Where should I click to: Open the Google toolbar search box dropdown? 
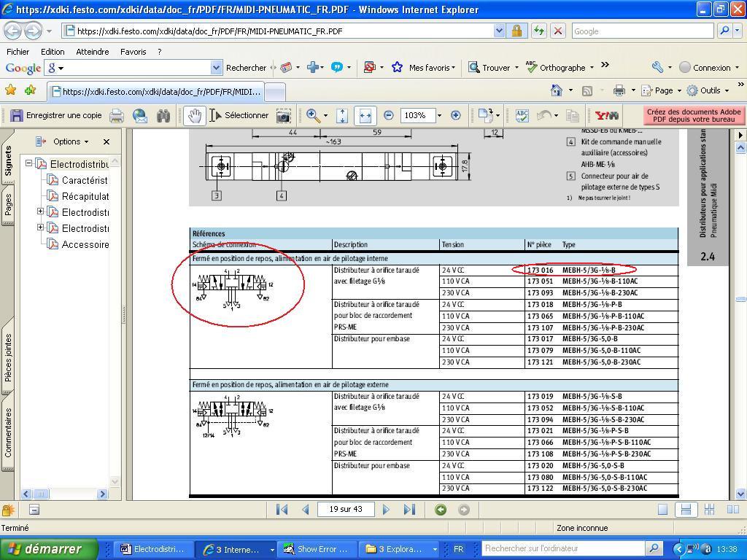click(216, 68)
